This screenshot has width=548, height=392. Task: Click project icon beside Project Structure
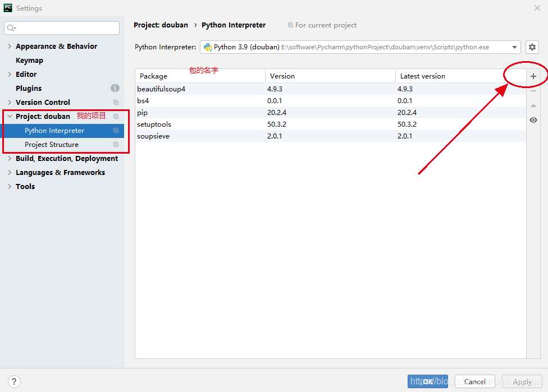click(116, 145)
